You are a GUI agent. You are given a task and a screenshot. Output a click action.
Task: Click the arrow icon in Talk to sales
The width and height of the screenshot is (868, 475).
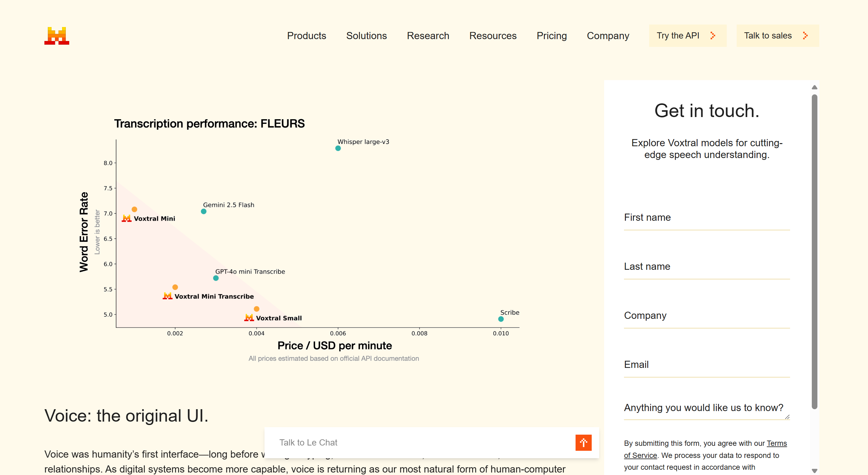coord(805,36)
